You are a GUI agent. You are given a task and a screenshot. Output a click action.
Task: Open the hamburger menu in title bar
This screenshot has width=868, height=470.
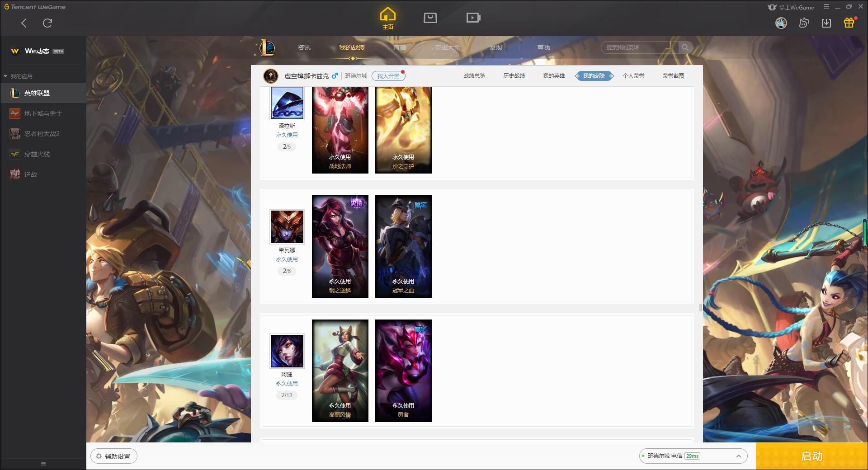pos(826,7)
